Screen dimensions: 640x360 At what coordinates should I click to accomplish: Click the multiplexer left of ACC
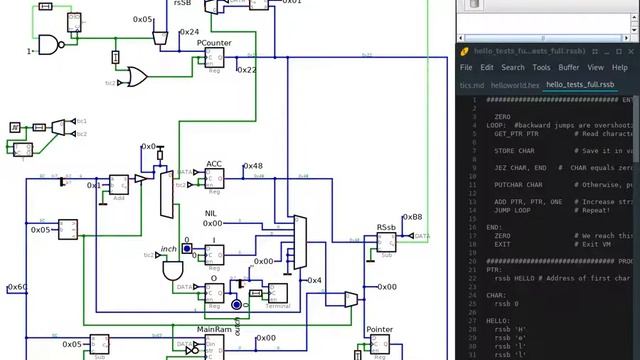(167, 195)
